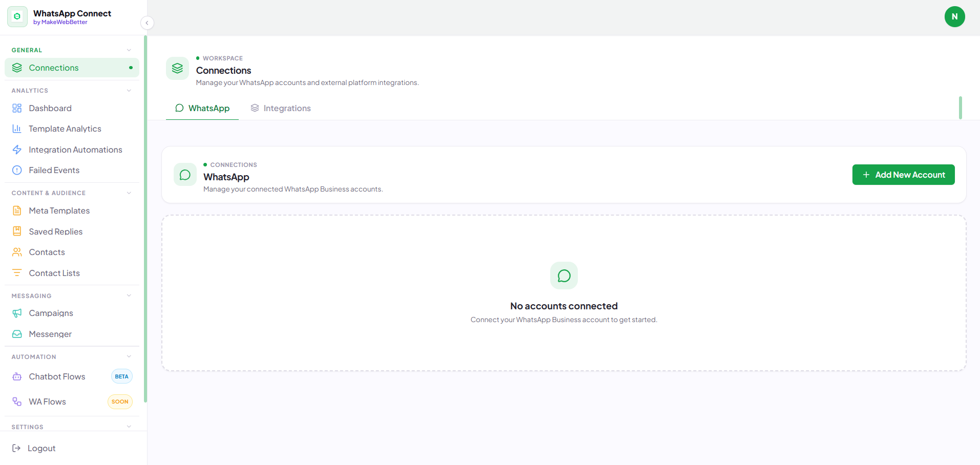This screenshot has height=465, width=980.
Task: Click the Contacts people icon
Action: 17,252
